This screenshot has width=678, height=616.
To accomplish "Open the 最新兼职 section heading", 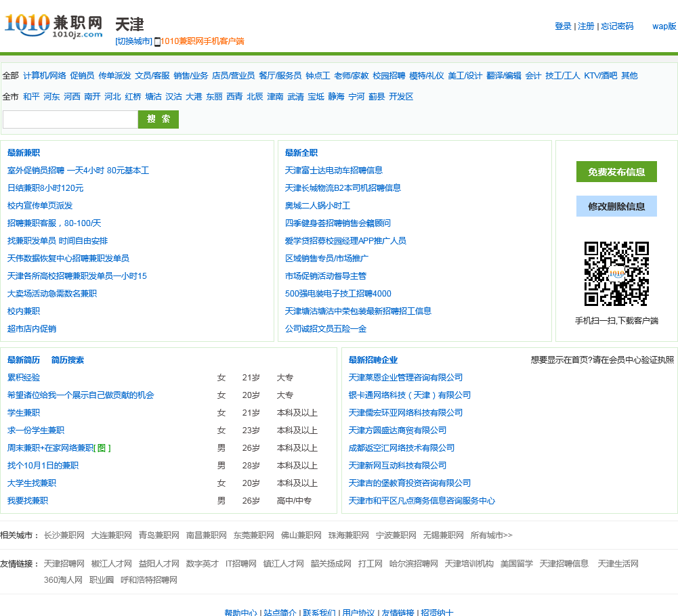I will pos(23,152).
